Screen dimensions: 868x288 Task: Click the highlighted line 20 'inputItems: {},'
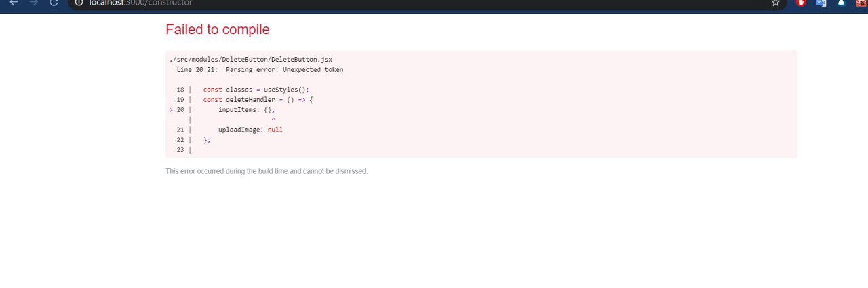pos(247,109)
